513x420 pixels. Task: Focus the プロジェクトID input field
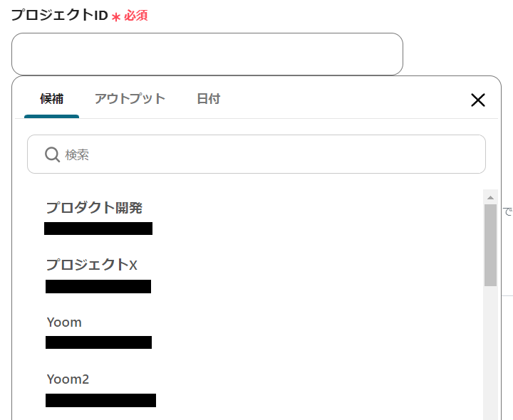pos(207,54)
